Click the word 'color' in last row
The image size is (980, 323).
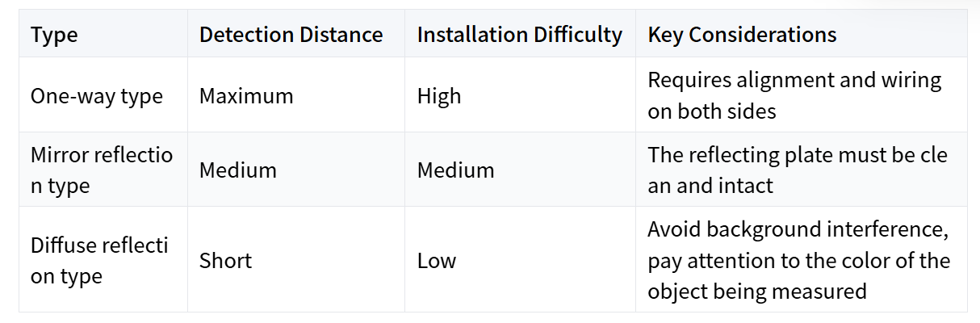coord(855,261)
